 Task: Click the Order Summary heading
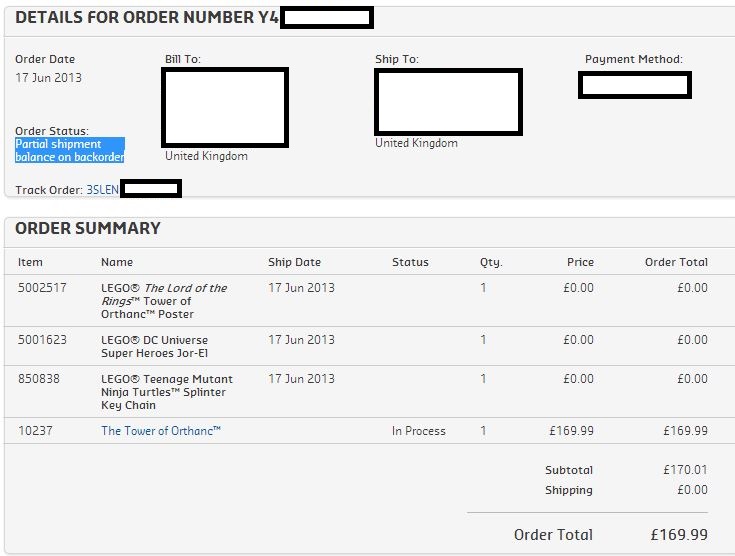[88, 229]
